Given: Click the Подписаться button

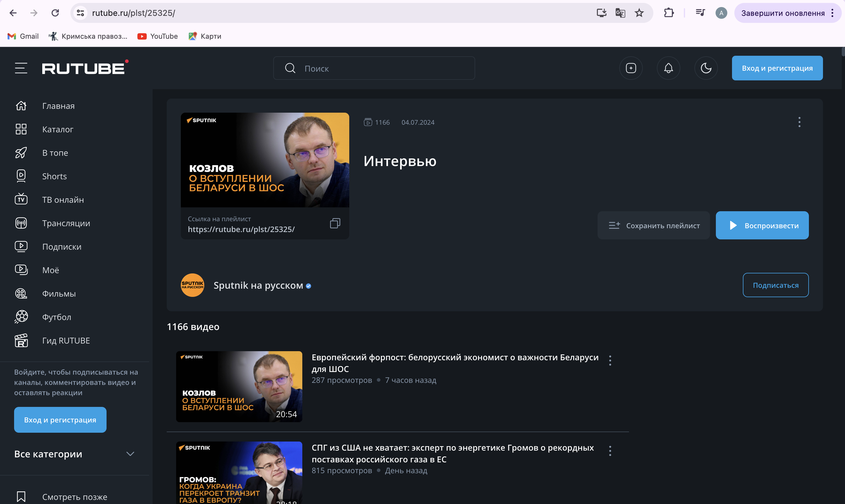Looking at the screenshot, I should 775,285.
